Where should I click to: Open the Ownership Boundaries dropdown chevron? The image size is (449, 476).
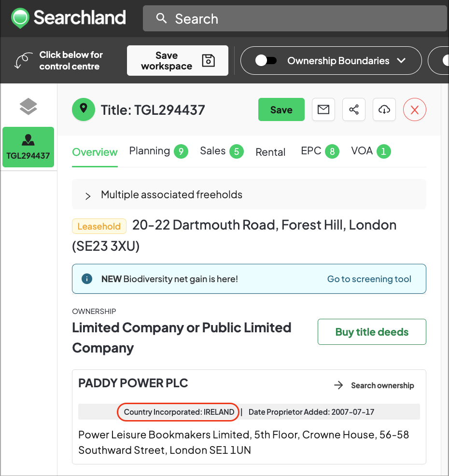pos(401,60)
